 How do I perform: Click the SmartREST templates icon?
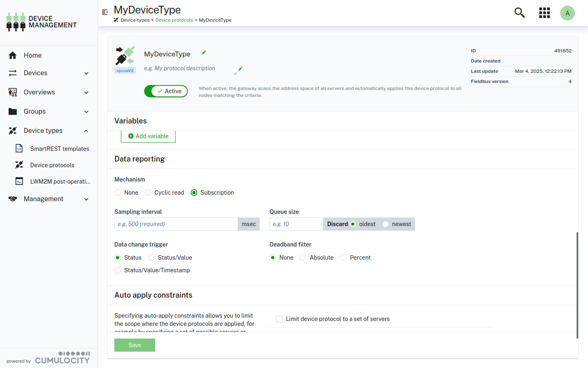[19, 148]
